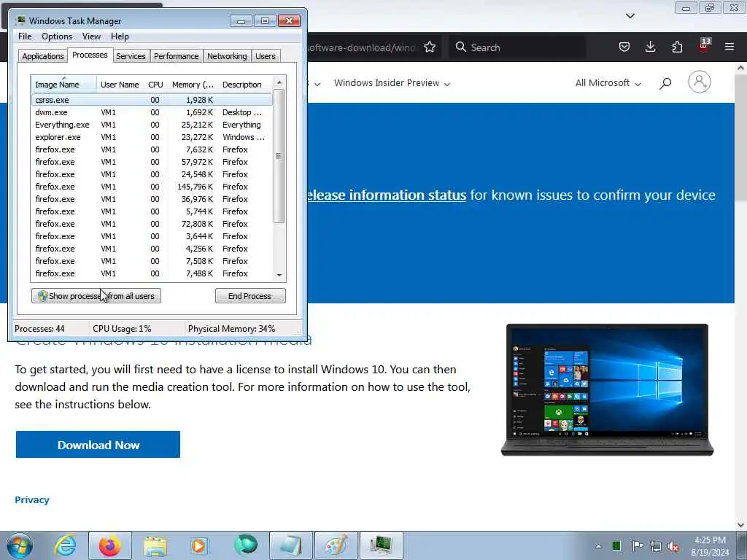The width and height of the screenshot is (747, 560).
Task: Click Show processes from all users
Action: point(96,296)
